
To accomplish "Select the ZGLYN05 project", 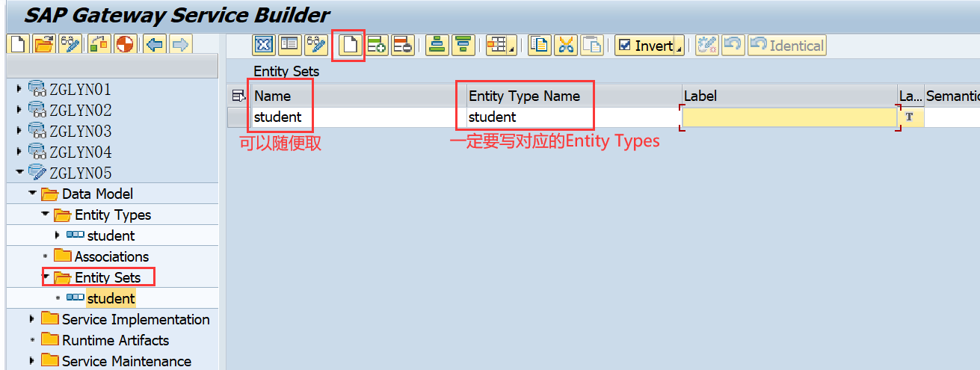I will coord(80,173).
